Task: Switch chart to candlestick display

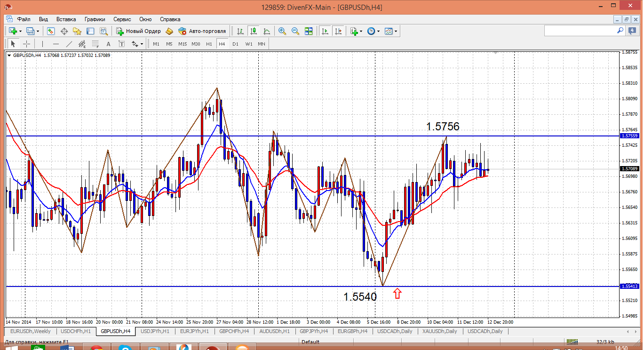Action: pyautogui.click(x=254, y=31)
